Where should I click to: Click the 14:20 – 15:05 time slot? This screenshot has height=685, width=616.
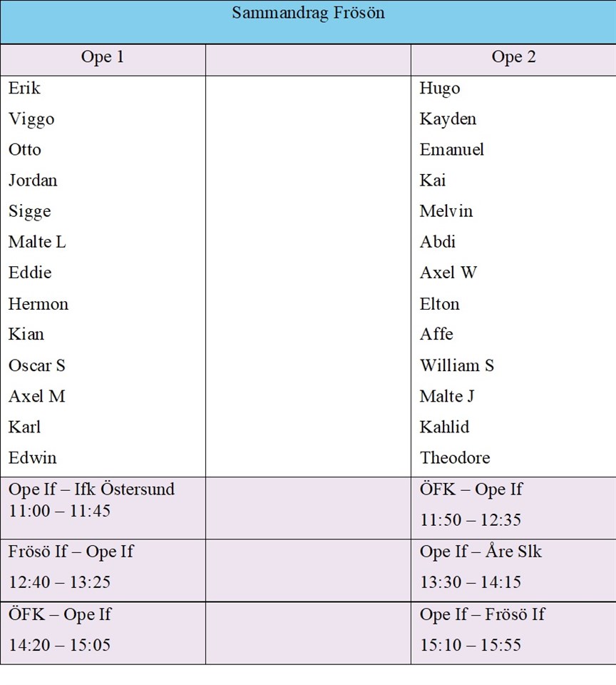60,645
